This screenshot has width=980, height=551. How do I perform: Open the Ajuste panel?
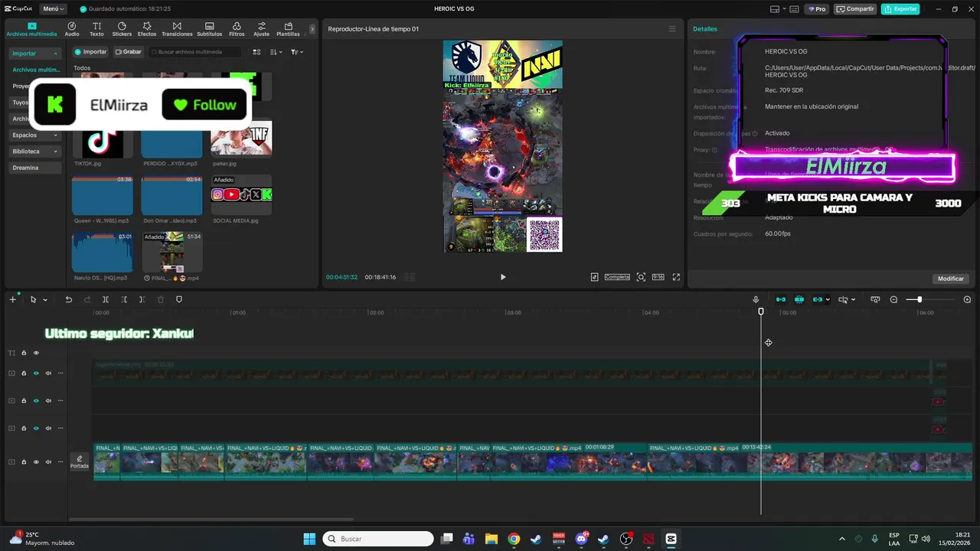pos(262,29)
